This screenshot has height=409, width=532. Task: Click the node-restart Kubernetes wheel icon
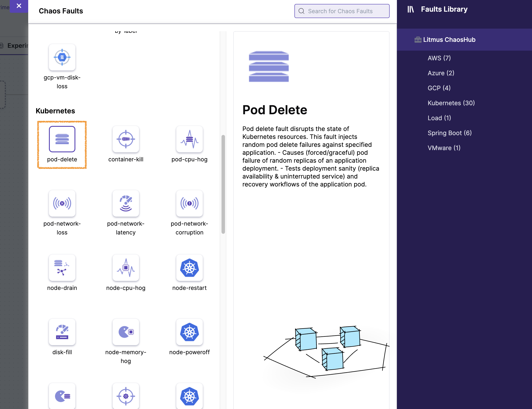point(189,267)
